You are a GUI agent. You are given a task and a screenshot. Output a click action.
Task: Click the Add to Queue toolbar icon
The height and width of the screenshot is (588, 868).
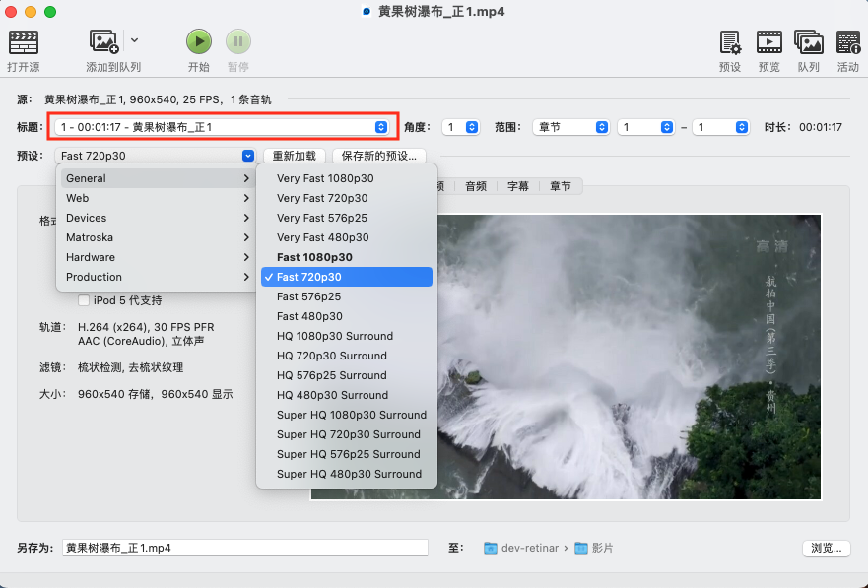tap(104, 42)
